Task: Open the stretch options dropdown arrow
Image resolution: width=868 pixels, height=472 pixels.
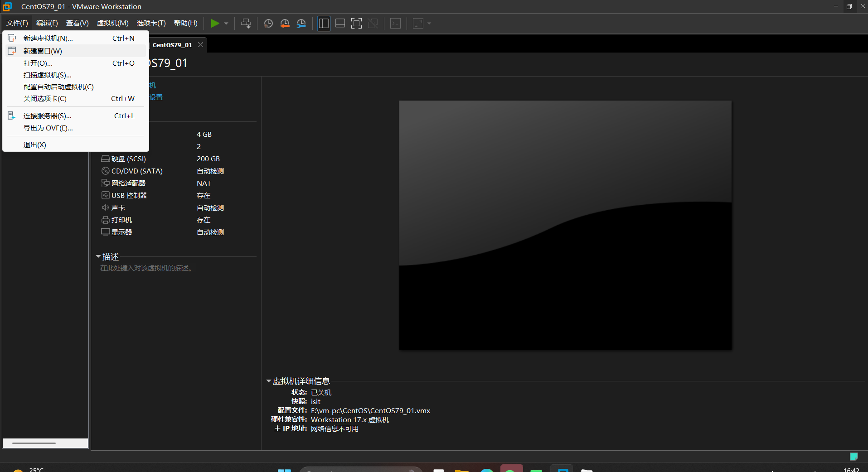Action: [x=429, y=24]
